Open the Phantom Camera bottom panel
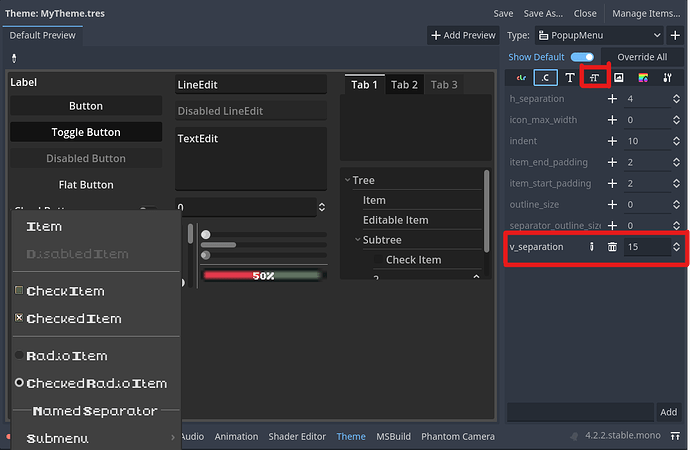690x450 pixels. click(458, 436)
